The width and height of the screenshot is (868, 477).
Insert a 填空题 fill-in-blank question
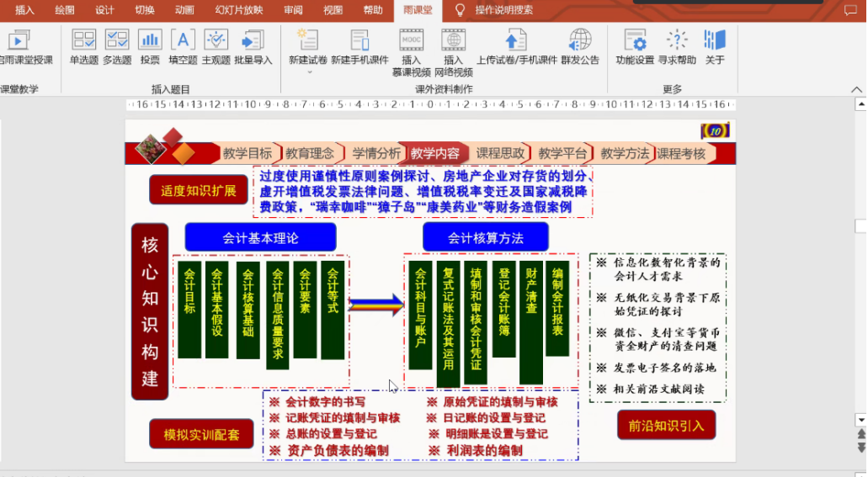pyautogui.click(x=183, y=48)
